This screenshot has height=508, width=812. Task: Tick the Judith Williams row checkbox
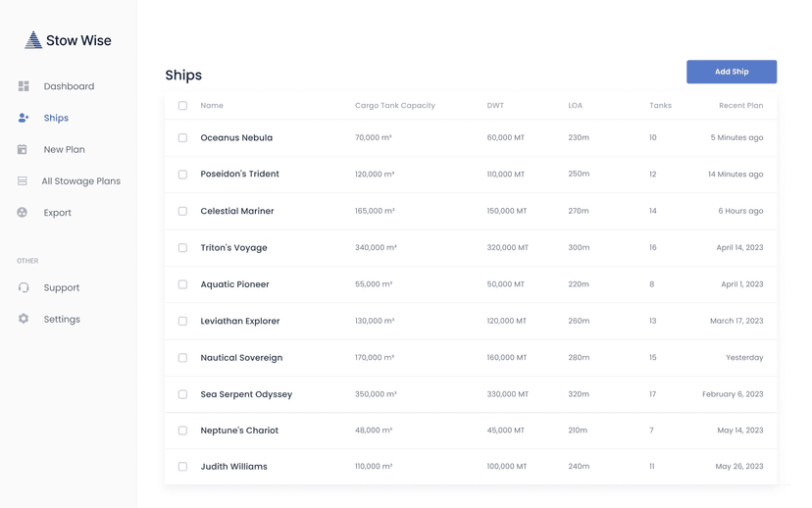coord(182,467)
